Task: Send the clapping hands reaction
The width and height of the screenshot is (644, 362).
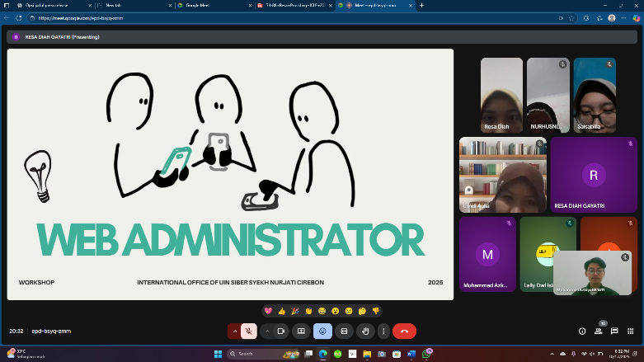Action: 308,311
